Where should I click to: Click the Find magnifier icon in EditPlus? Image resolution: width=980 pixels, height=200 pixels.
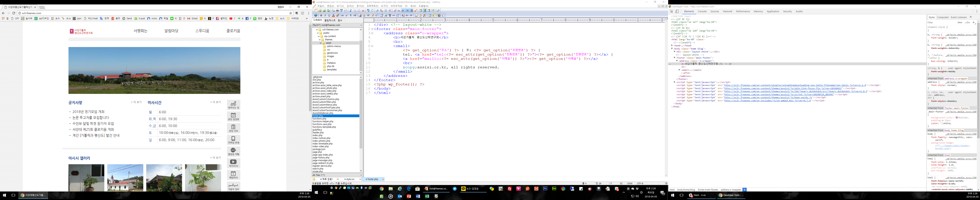[x=377, y=11]
